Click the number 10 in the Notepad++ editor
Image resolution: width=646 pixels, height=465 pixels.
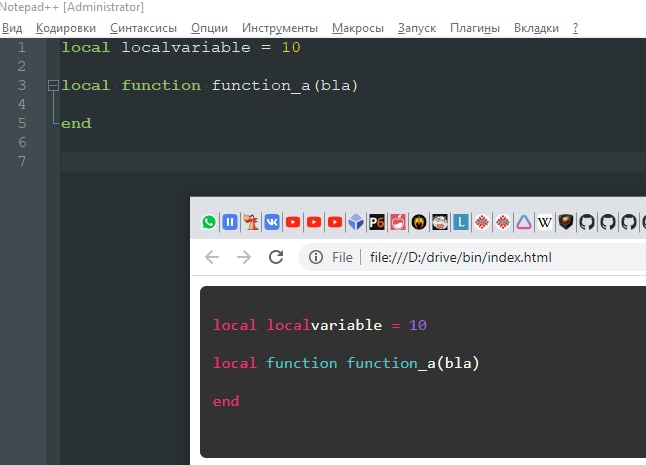(x=291, y=47)
